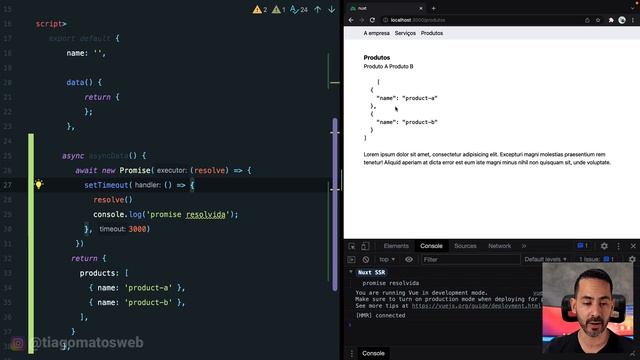640x360 pixels.
Task: Open the vuejs.org deployment guide link
Action: tap(476, 306)
